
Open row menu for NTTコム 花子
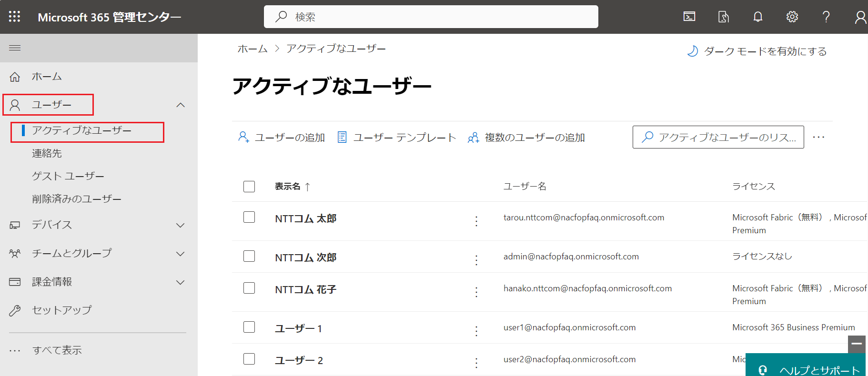[476, 292]
